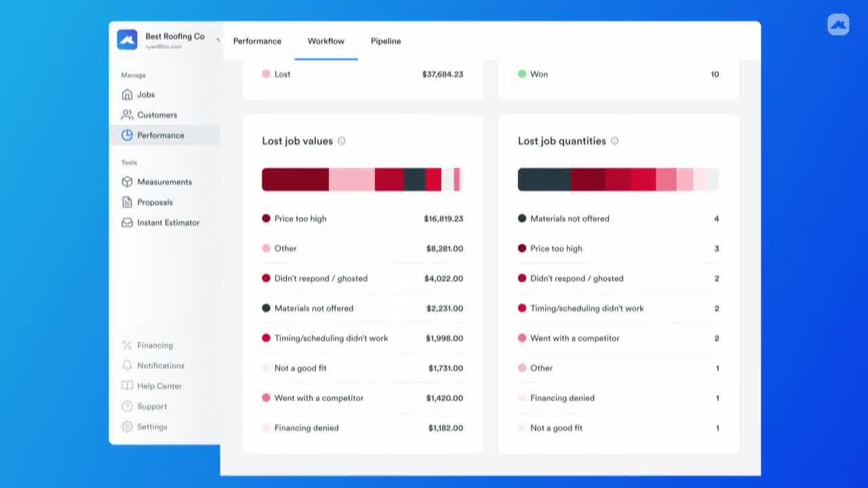This screenshot has height=488, width=868.
Task: Open Measurements using the cube icon
Action: pos(127,182)
